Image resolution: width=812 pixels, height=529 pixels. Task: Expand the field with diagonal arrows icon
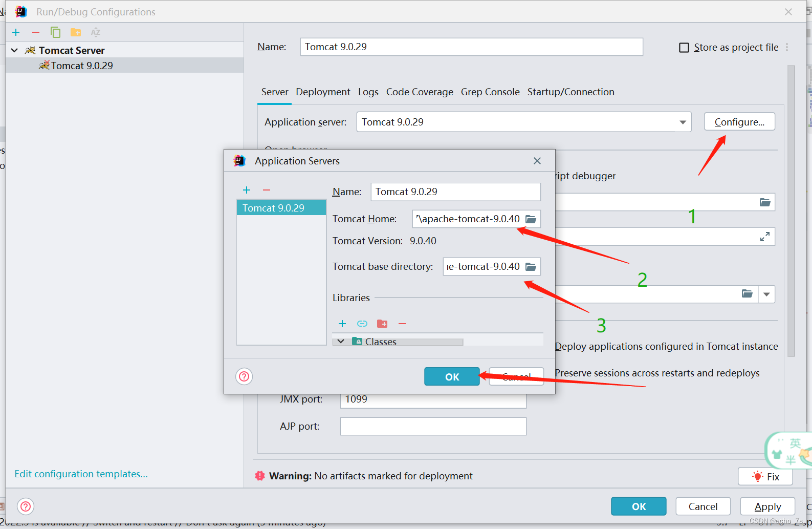[765, 237]
